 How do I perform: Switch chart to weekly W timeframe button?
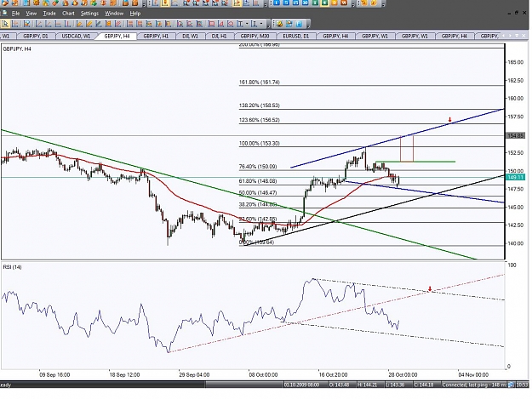344,3
